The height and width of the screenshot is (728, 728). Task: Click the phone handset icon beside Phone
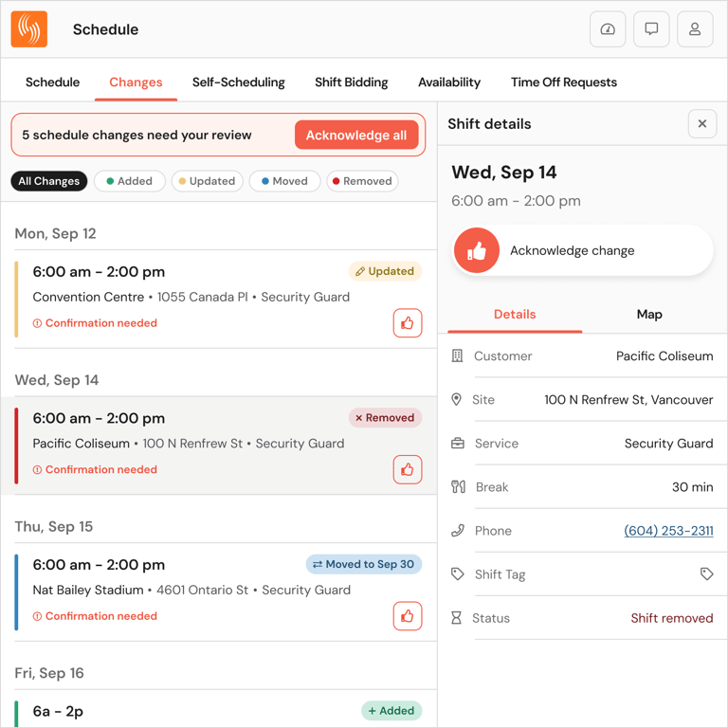458,530
